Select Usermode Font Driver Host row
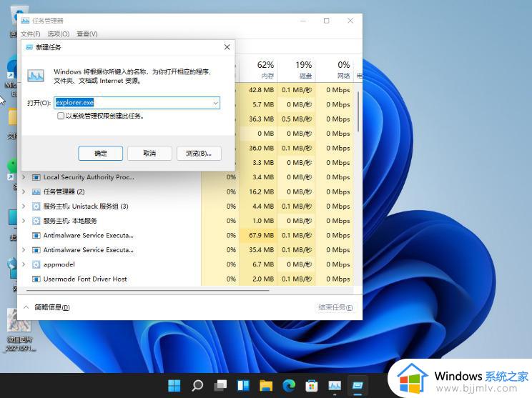 [187, 279]
